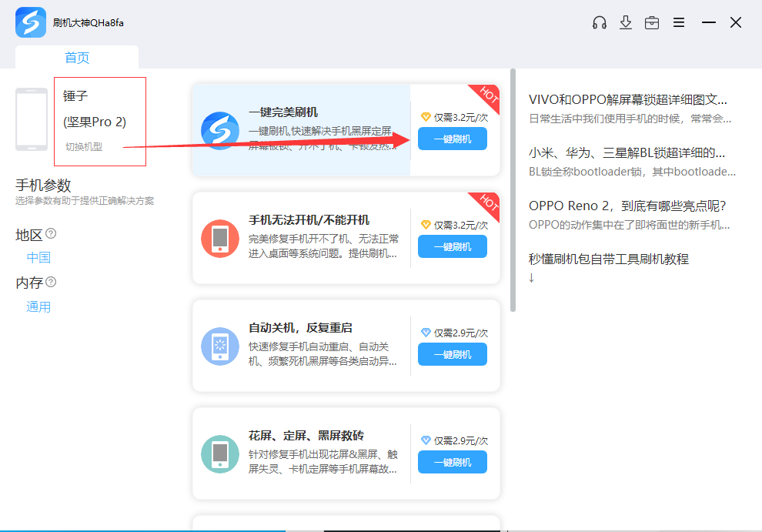Open the VIVO和OPPO解屏幕锁 article
762x532 pixels.
(x=627, y=99)
